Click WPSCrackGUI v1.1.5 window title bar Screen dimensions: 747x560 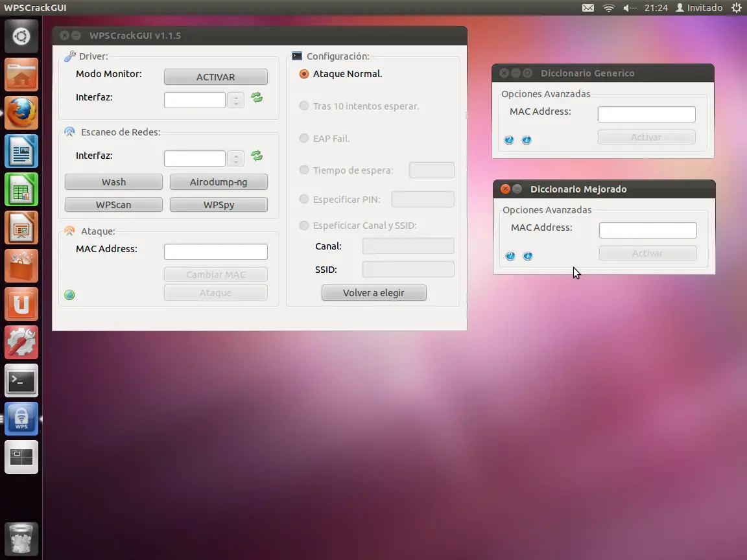[x=259, y=36]
